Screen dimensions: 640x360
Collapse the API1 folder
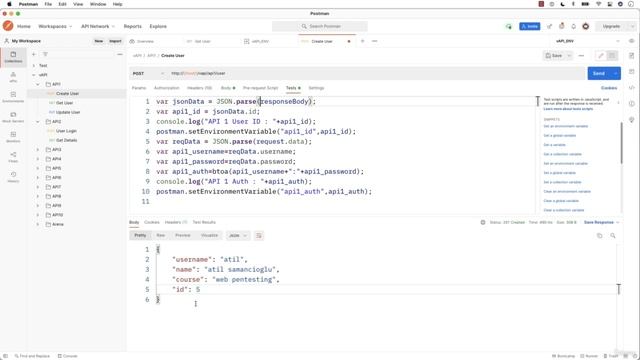pos(38,84)
